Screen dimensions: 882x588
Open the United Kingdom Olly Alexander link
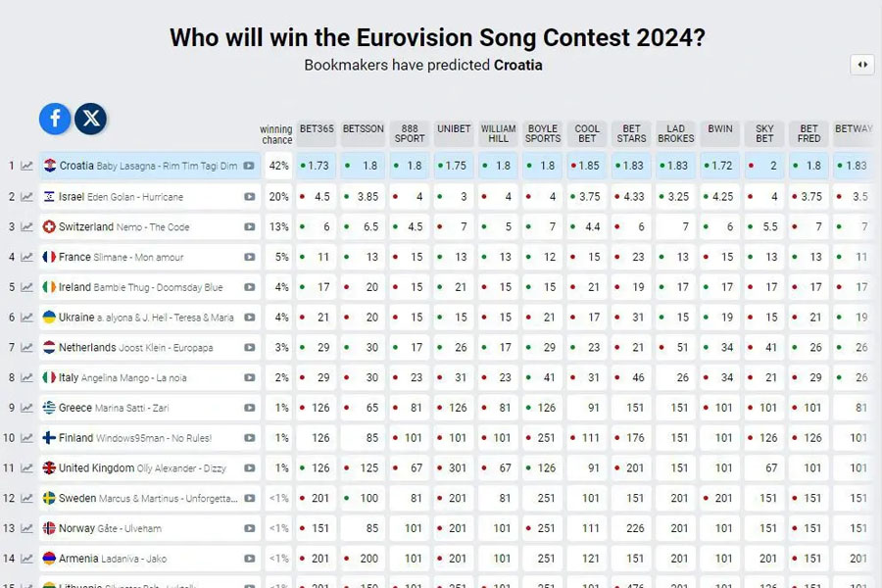tap(142, 468)
